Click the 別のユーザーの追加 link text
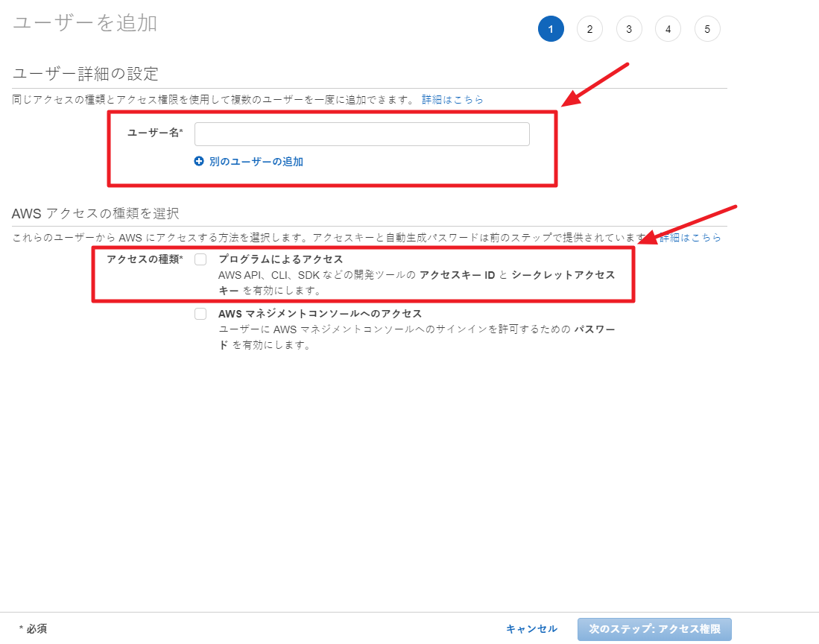This screenshot has width=819, height=644. [x=256, y=162]
